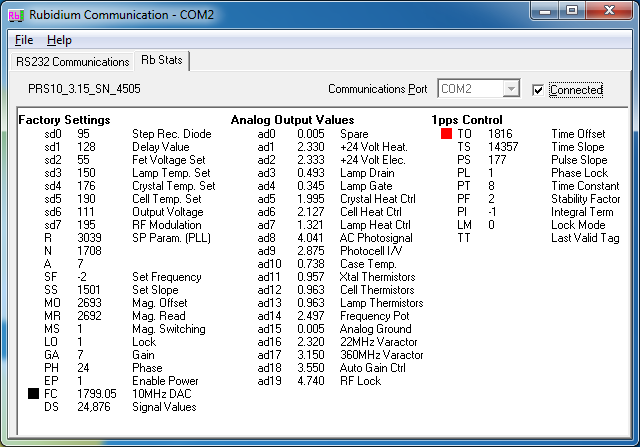Open the File menu
Screen dimensions: 640x447
click(x=24, y=40)
